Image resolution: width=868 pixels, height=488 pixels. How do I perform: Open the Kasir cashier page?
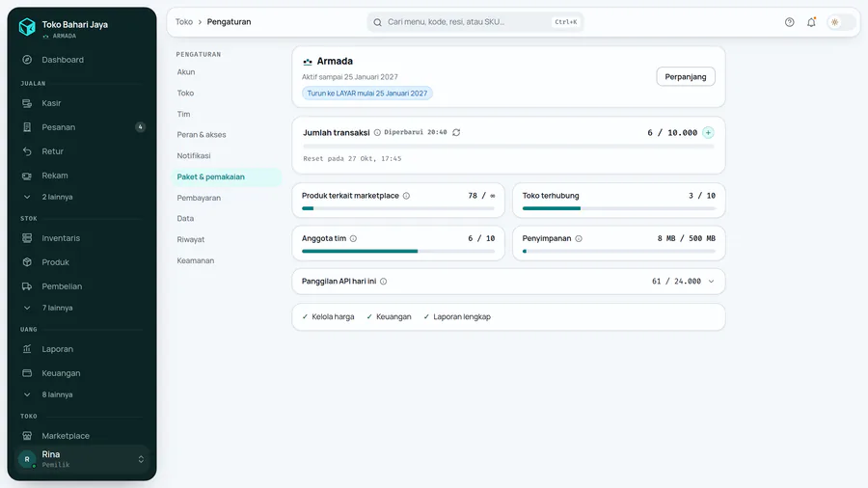point(82,103)
